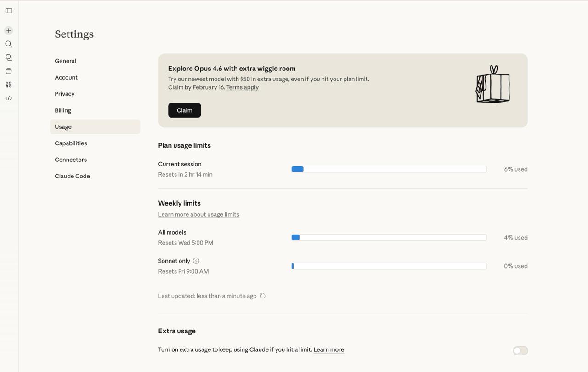Open the search icon in sidebar

point(9,44)
